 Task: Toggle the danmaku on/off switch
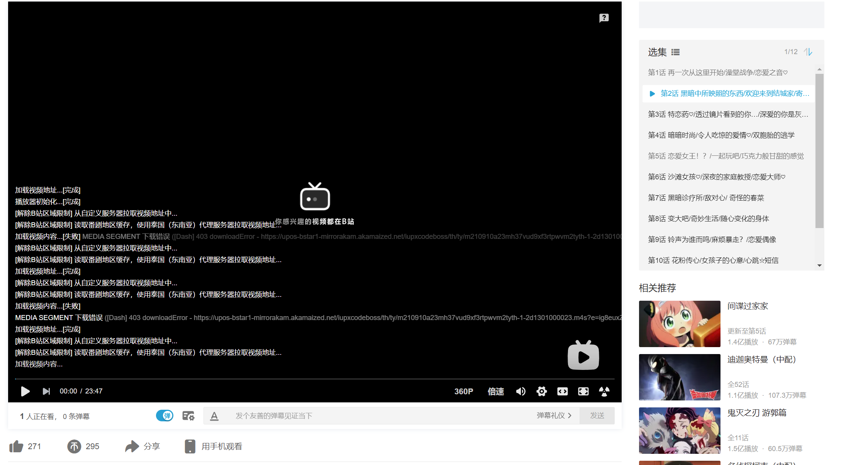(x=165, y=416)
